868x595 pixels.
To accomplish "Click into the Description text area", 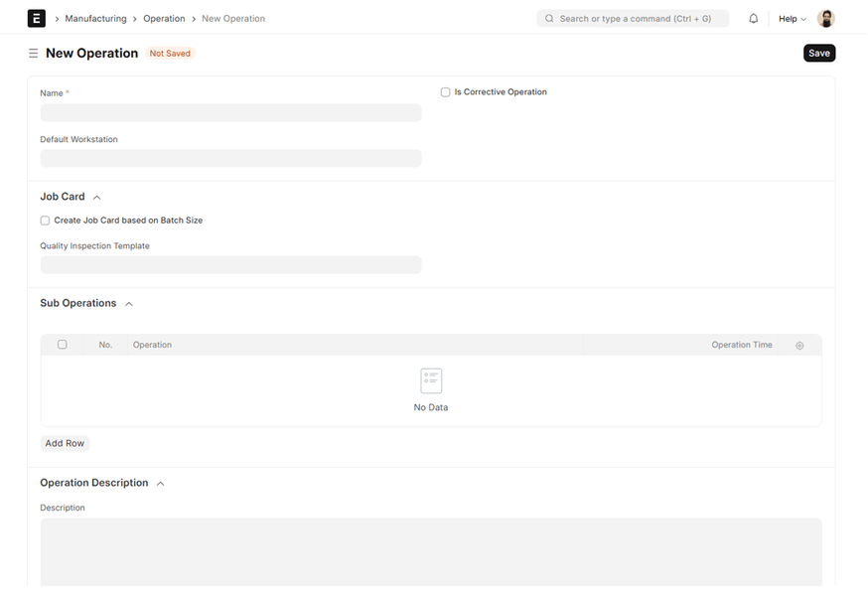I will [431, 552].
